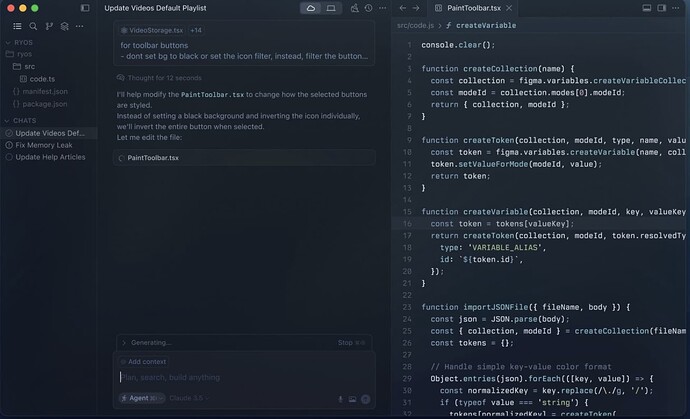Viewport: 690px width, 419px height.
Task: Click the function createToken line
Action: coord(553,140)
